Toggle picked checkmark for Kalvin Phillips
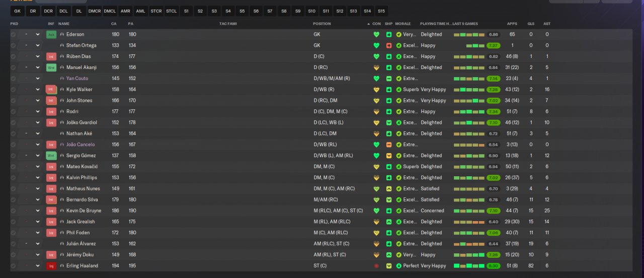This screenshot has width=644, height=278. coord(13,178)
